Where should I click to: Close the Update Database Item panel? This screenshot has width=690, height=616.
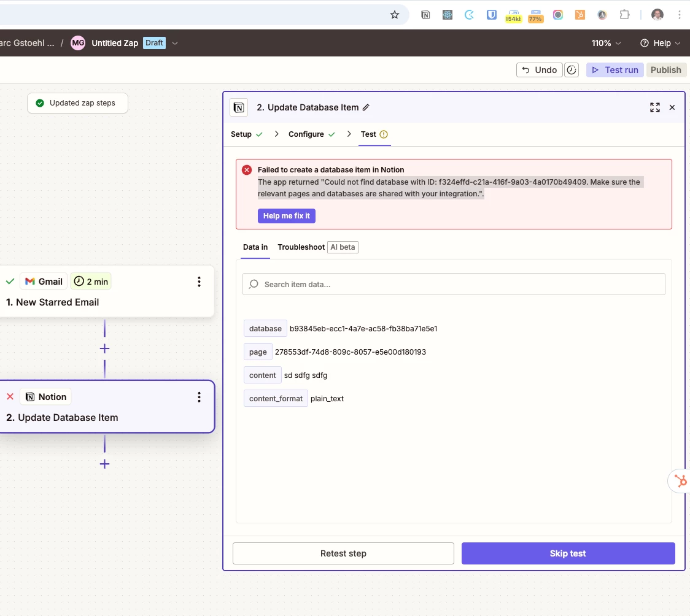(672, 107)
